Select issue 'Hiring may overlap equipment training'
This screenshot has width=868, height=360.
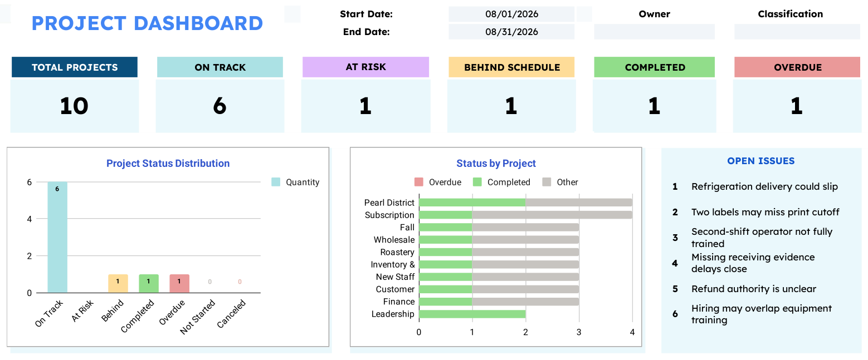[x=762, y=314]
